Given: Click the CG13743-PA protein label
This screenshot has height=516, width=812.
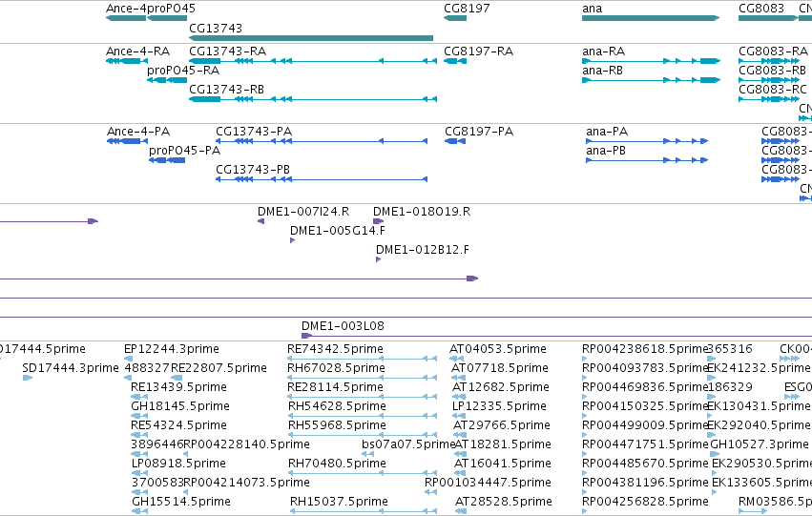Looking at the screenshot, I should pos(254,132).
